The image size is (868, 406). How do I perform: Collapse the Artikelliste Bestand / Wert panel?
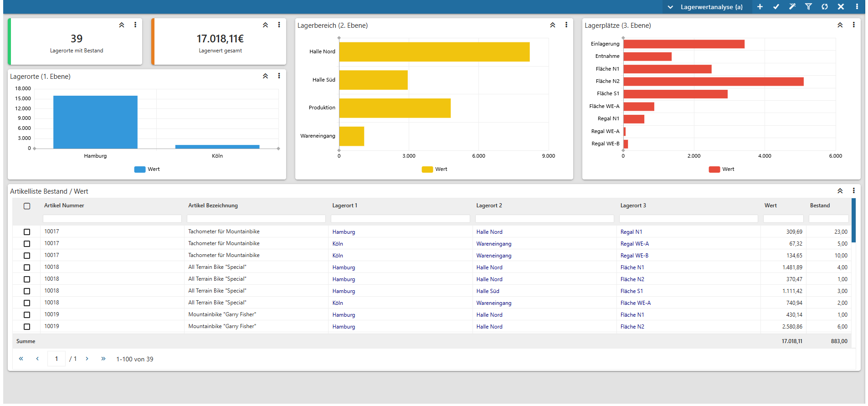(x=840, y=191)
